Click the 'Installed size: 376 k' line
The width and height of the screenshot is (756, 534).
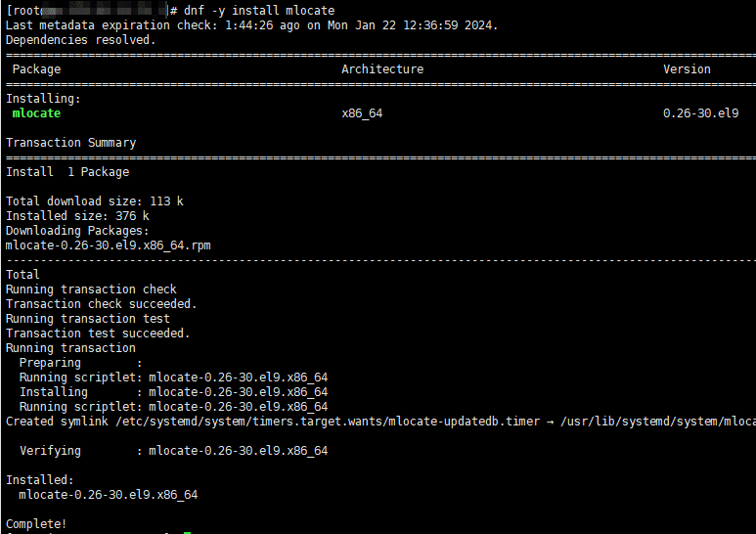[x=77, y=216]
